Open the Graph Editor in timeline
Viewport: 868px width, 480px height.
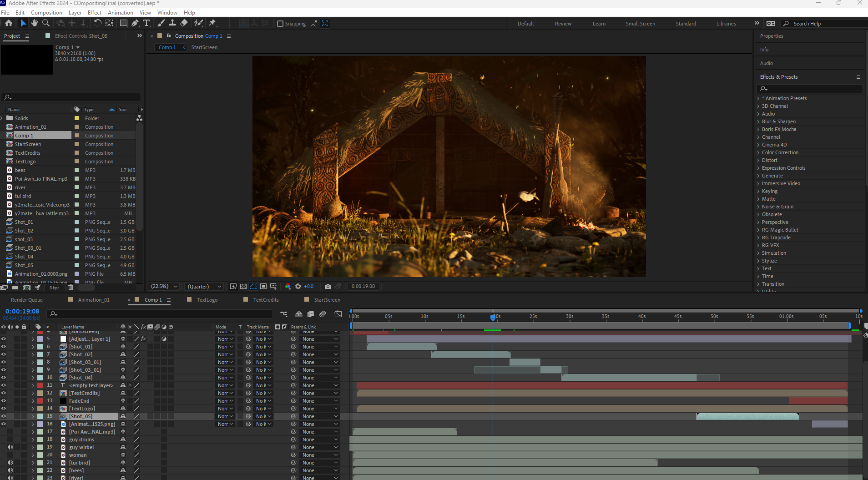tap(338, 314)
